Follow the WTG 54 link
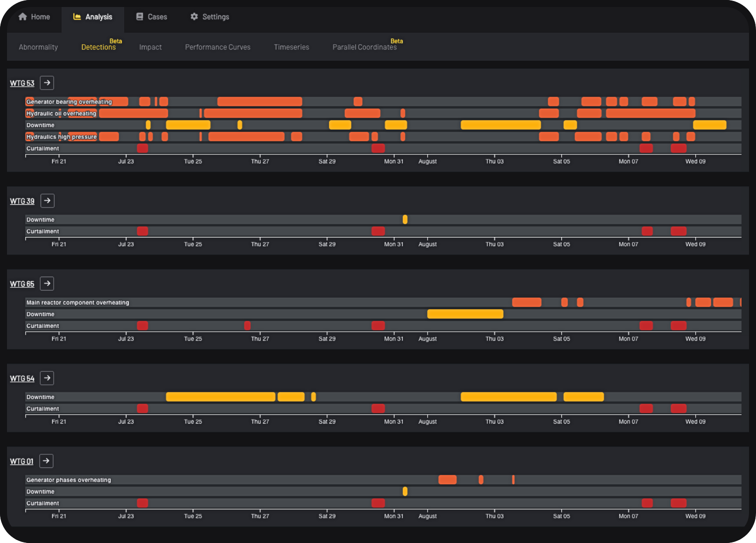This screenshot has height=543, width=756. [x=22, y=379]
